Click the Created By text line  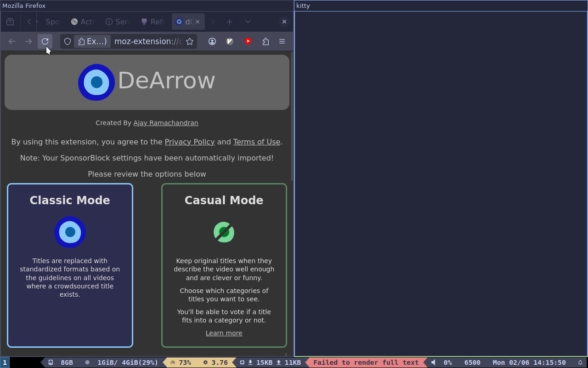point(147,123)
